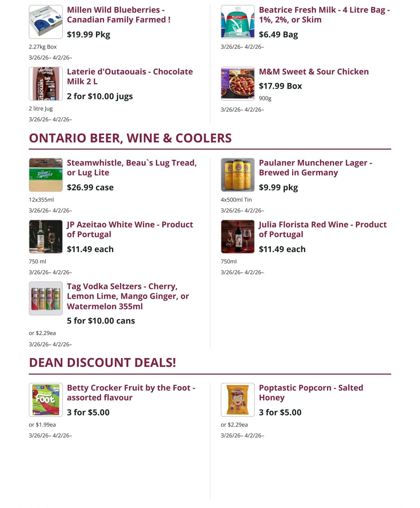Click the Tag Vodka Seltzers cans image
Screen dimensions: 420x508
coord(46,298)
